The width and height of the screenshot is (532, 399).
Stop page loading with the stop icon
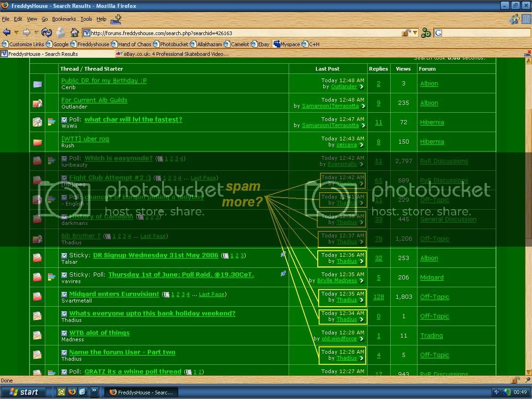coord(60,32)
